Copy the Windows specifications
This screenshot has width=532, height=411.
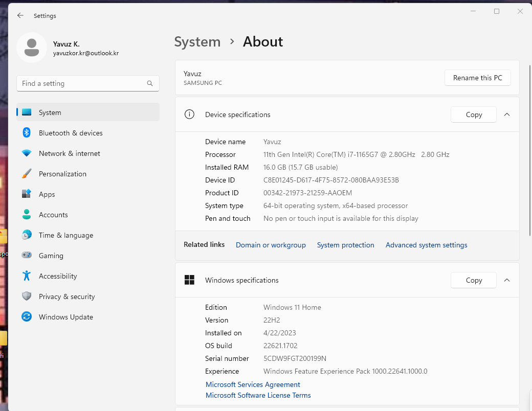(x=474, y=280)
